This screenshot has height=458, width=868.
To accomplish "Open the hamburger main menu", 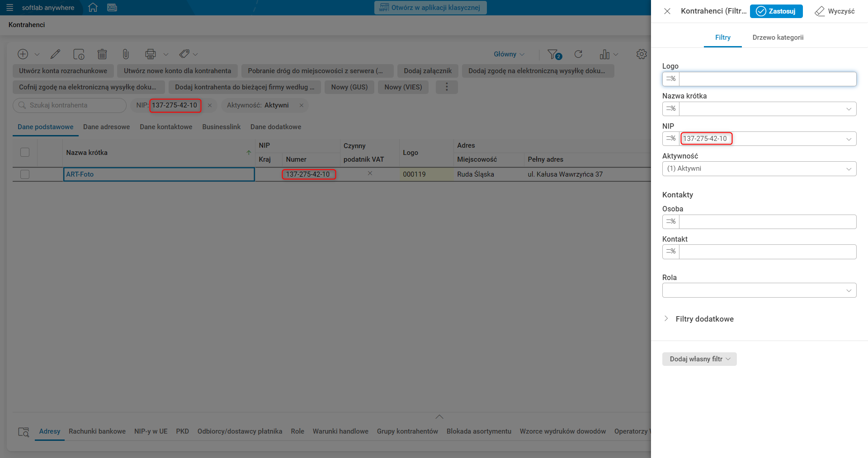I will click(10, 8).
